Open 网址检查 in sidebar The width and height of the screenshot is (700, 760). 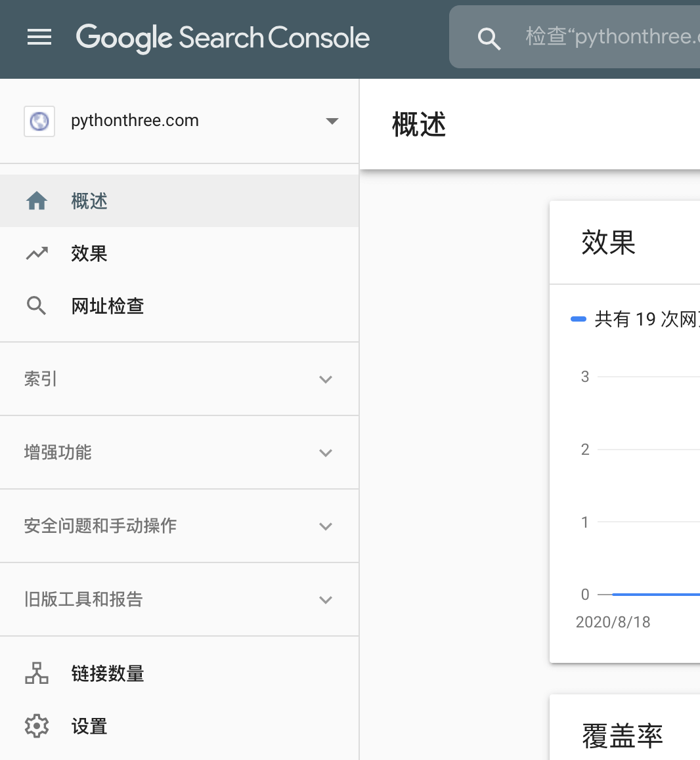[179, 306]
